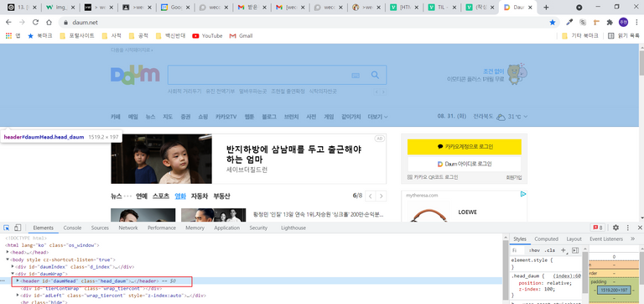Go to the browser home page icon
This screenshot has height=304, width=644.
point(49,22)
